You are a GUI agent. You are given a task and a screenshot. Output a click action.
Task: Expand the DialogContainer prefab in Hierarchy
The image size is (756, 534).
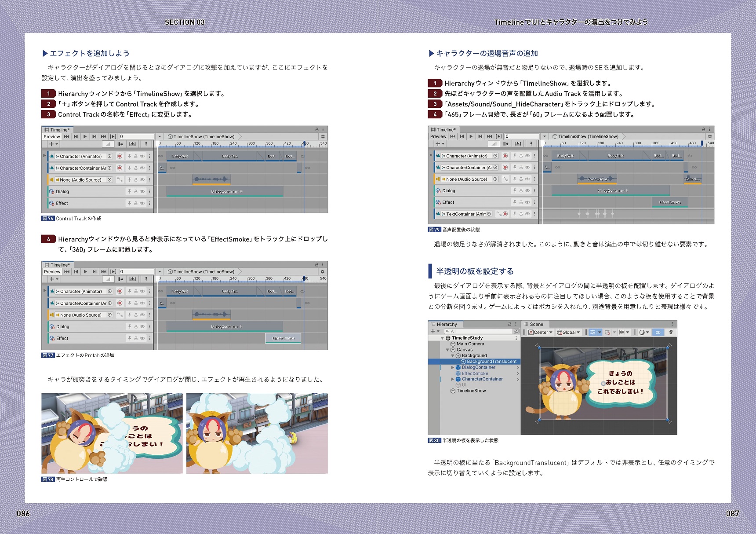(x=453, y=367)
